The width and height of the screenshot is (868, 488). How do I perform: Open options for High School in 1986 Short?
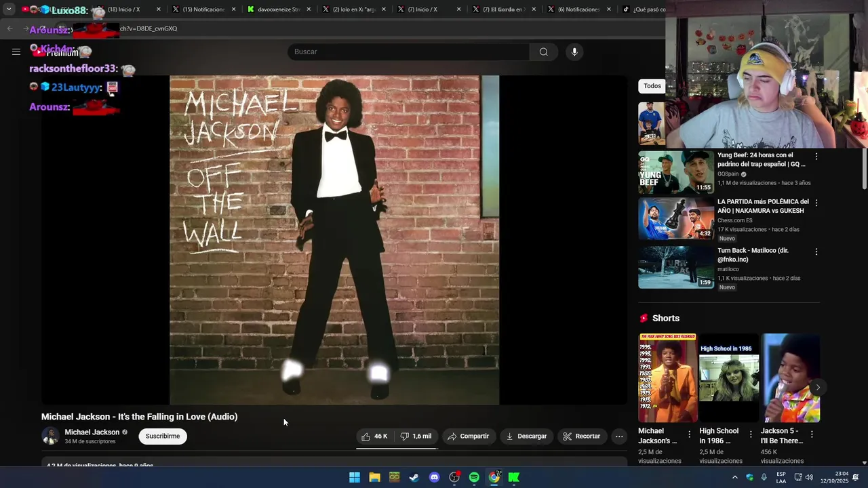751,434
